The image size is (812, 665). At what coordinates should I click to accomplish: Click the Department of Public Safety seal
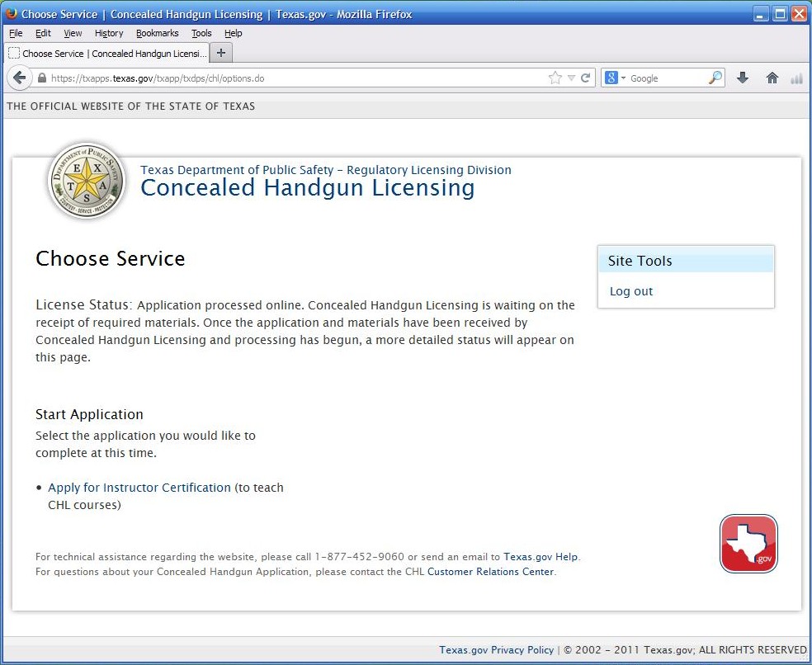pyautogui.click(x=86, y=182)
